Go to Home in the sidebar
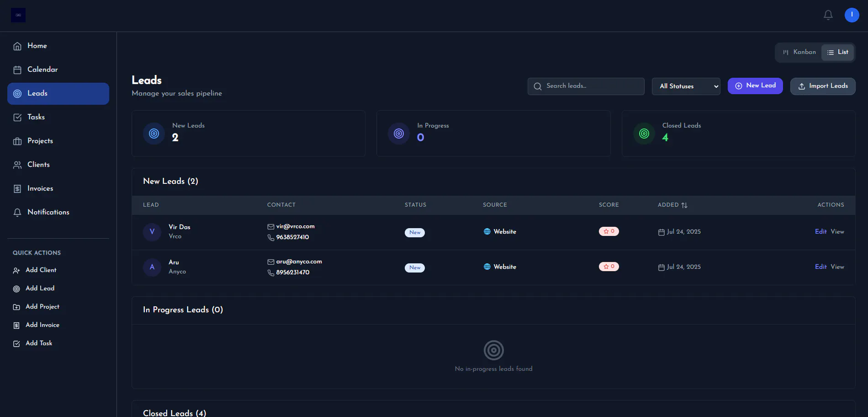The height and width of the screenshot is (417, 868). (58, 46)
